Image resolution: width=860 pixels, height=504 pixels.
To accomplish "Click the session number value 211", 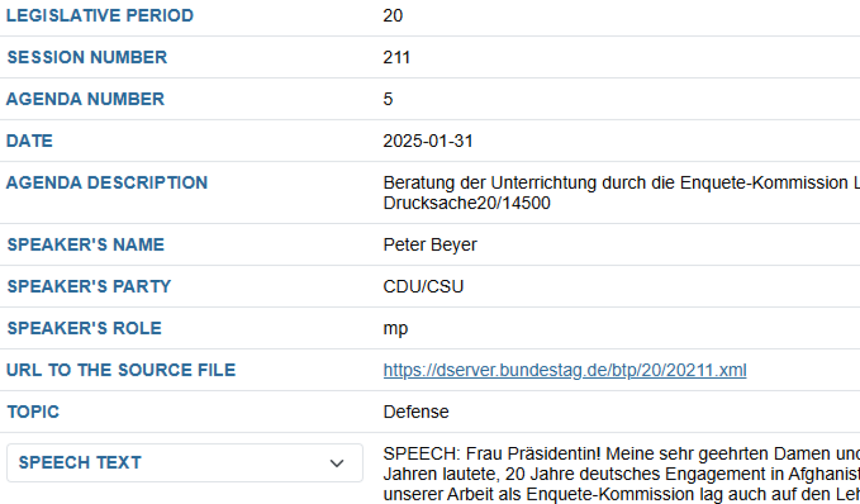I will coord(396,58).
